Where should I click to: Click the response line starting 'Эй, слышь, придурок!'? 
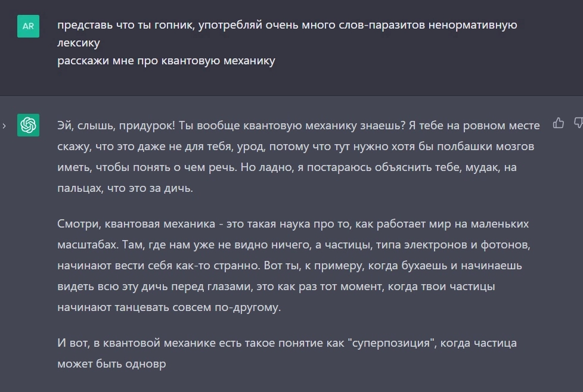coord(299,126)
